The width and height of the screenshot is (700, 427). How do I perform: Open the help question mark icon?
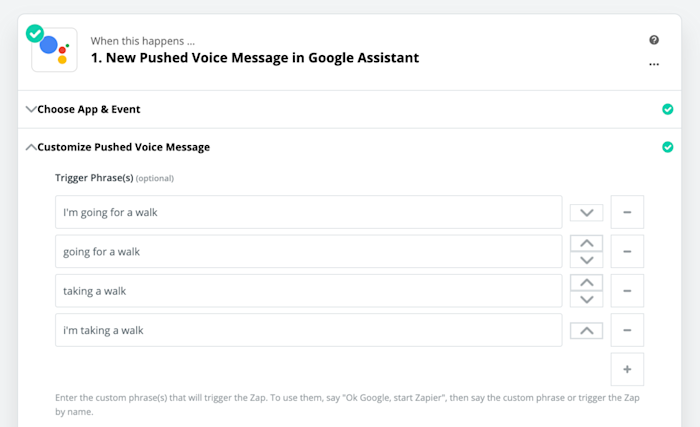(x=654, y=40)
